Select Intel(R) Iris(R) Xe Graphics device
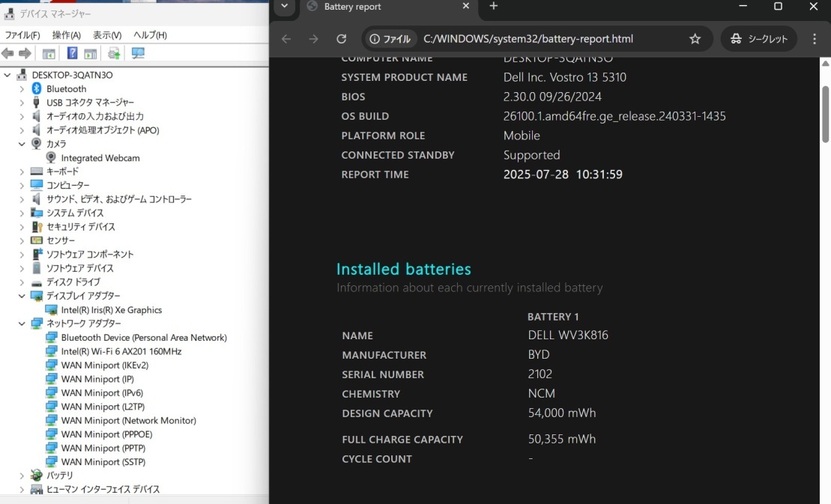This screenshot has width=831, height=504. (111, 310)
